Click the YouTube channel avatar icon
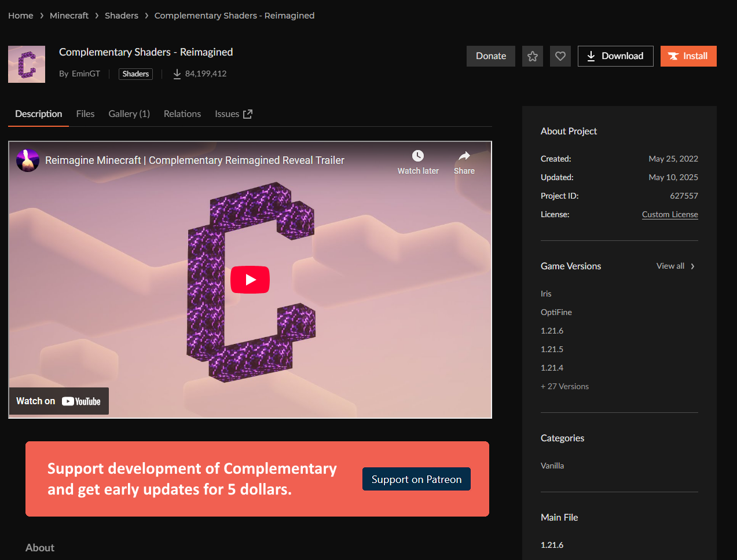Screen dimensions: 737x560 click(28, 160)
